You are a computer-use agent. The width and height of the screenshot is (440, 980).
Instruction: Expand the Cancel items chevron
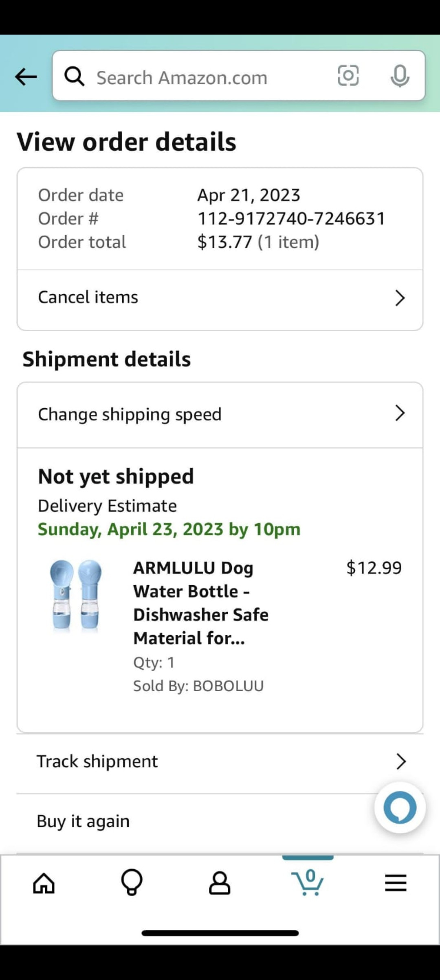pos(400,298)
